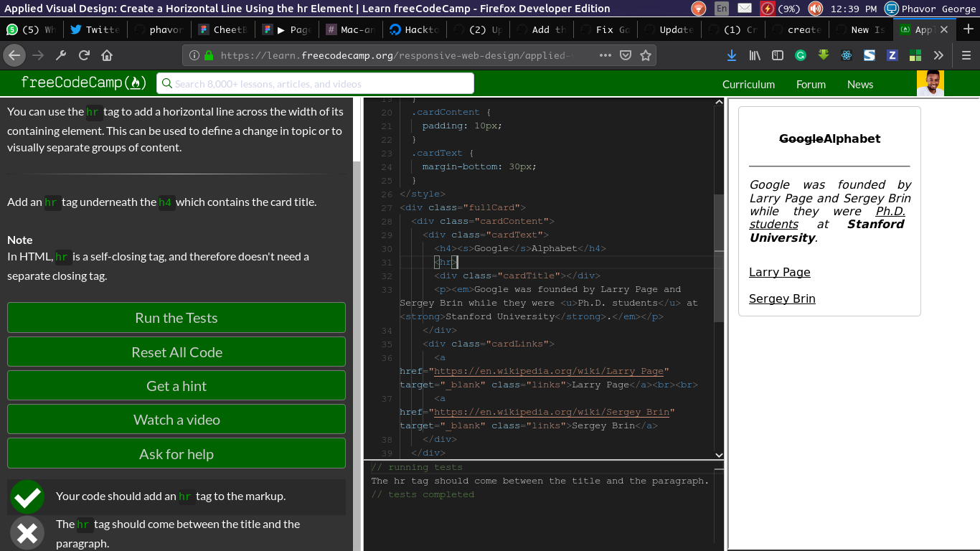
Task: Open React developer tools extension icon
Action: point(847,55)
